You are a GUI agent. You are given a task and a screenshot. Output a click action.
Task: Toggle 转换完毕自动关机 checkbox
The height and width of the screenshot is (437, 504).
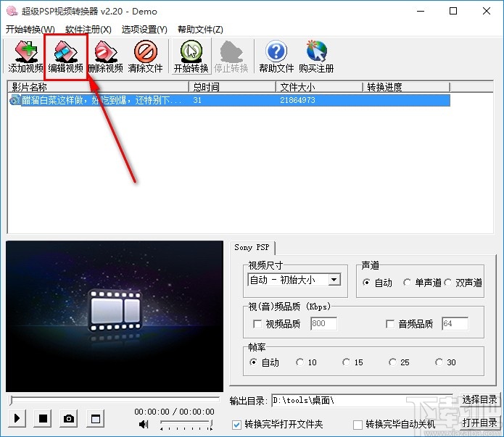pos(358,425)
